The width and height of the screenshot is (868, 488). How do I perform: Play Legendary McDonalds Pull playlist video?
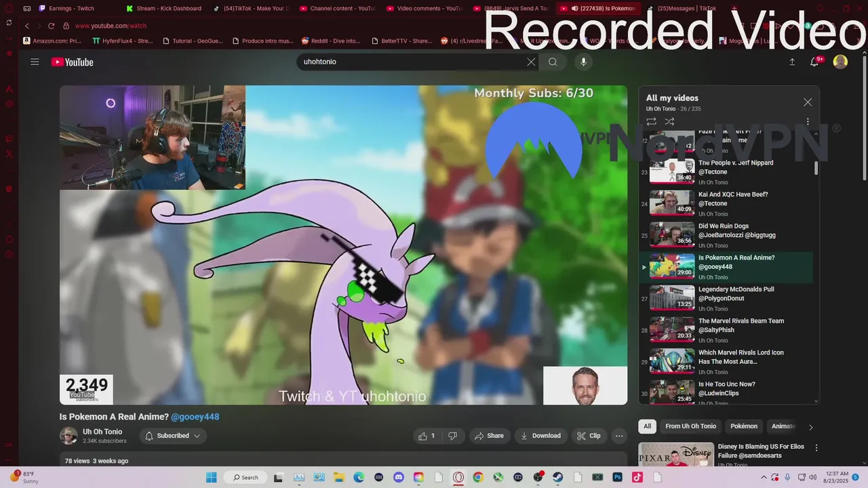pos(726,299)
